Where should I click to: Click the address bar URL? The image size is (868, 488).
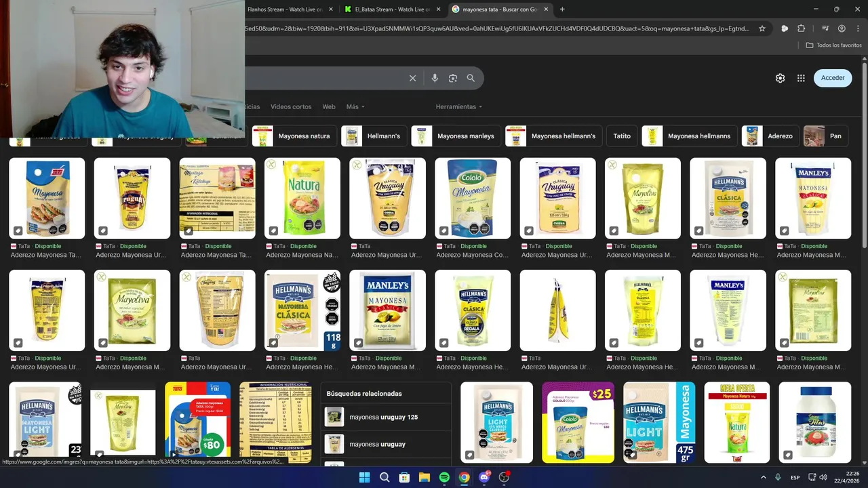[498, 28]
